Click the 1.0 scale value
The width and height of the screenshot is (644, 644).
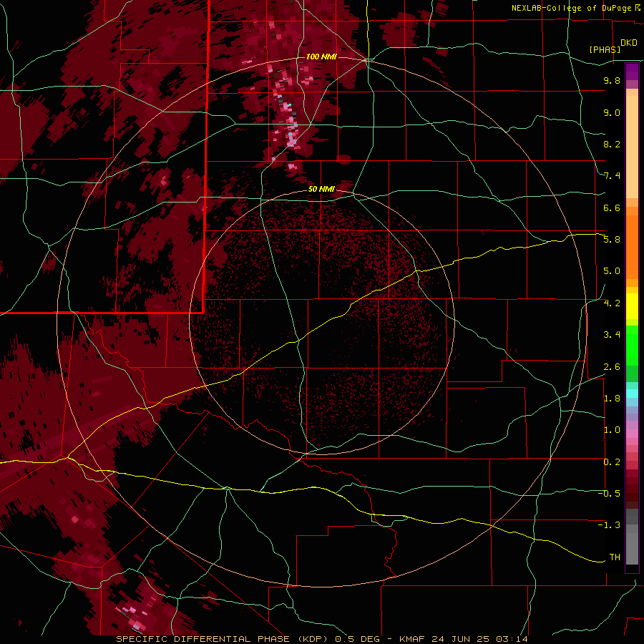click(612, 430)
